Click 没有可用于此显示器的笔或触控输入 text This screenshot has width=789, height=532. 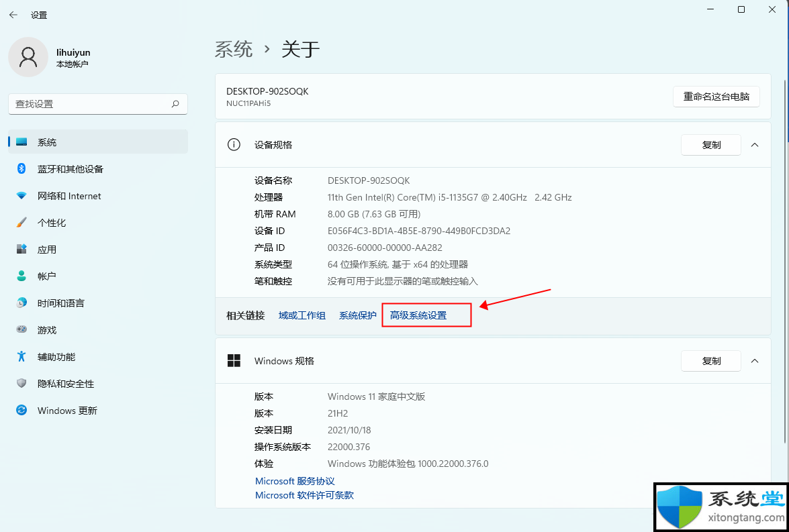pyautogui.click(x=402, y=281)
